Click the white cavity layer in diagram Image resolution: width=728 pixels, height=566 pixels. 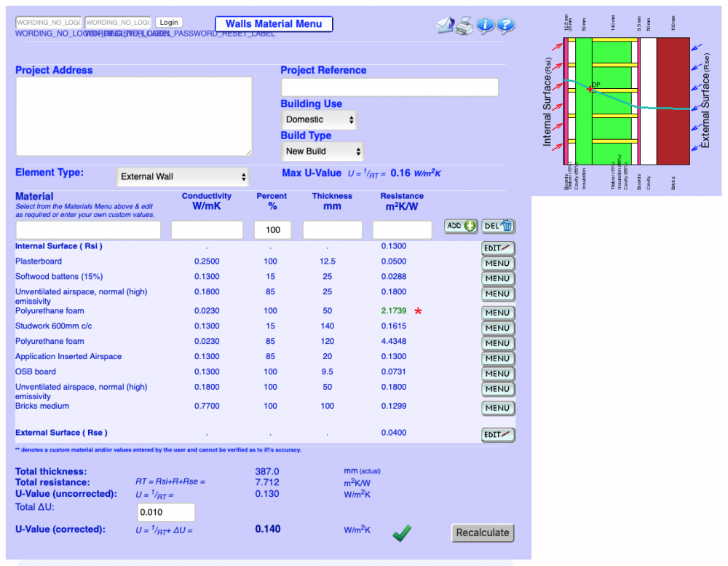tap(649, 101)
